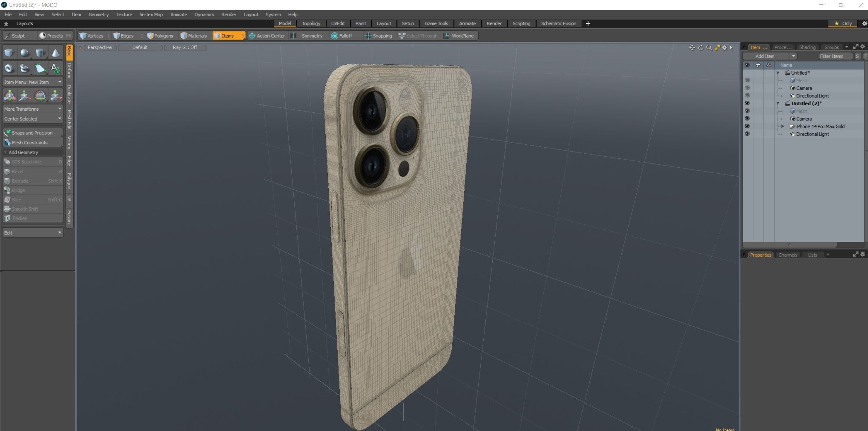Select the Directional Light under Untitled*
868x431 pixels.
pos(812,96)
